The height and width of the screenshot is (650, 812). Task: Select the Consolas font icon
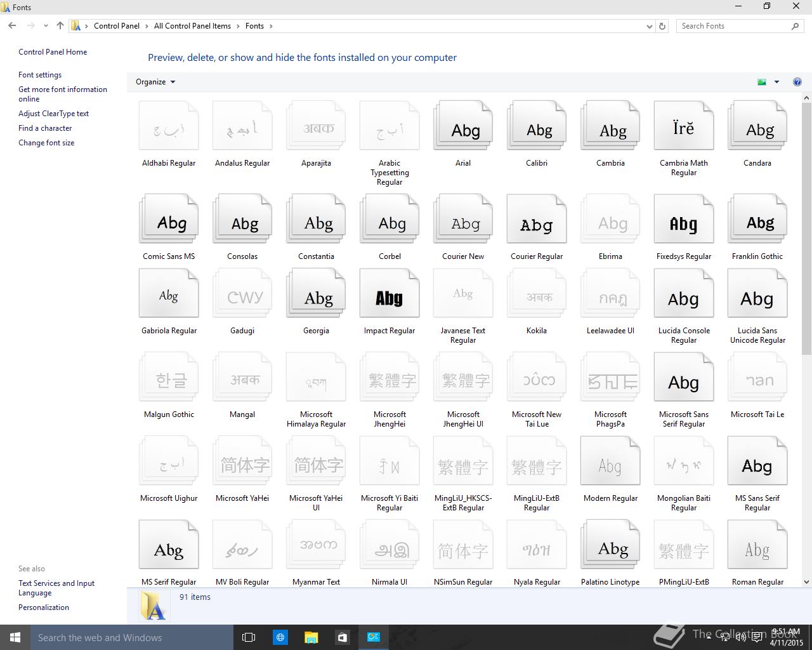pos(242,219)
